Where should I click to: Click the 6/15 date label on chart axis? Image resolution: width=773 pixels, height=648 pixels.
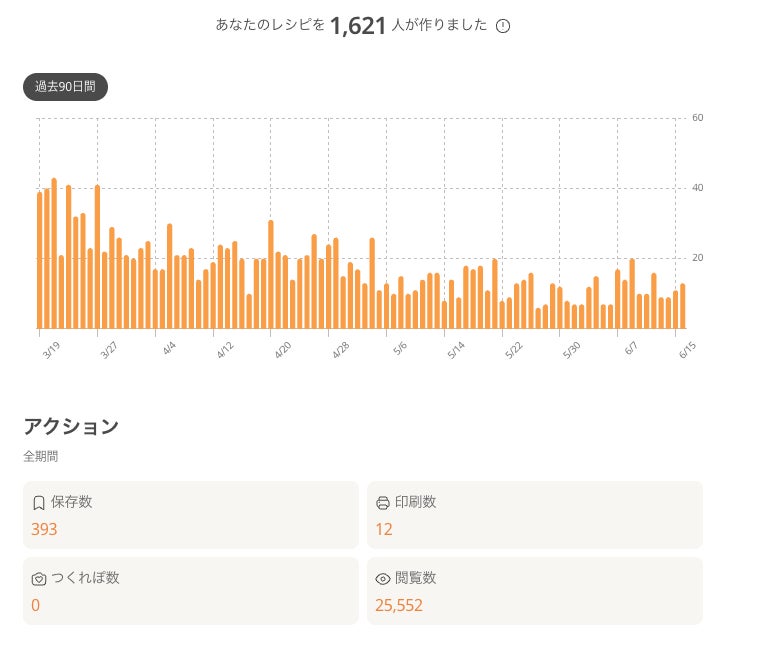pos(688,350)
